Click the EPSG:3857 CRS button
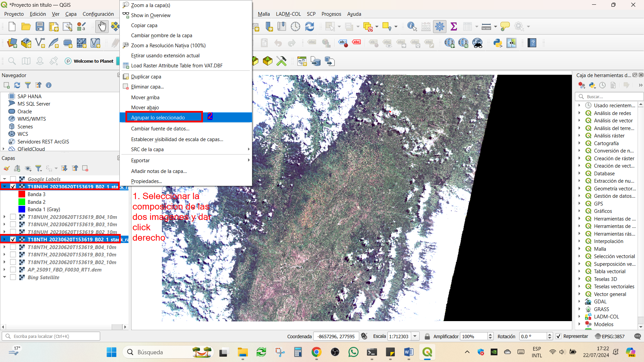The height and width of the screenshot is (362, 644). [x=609, y=336]
